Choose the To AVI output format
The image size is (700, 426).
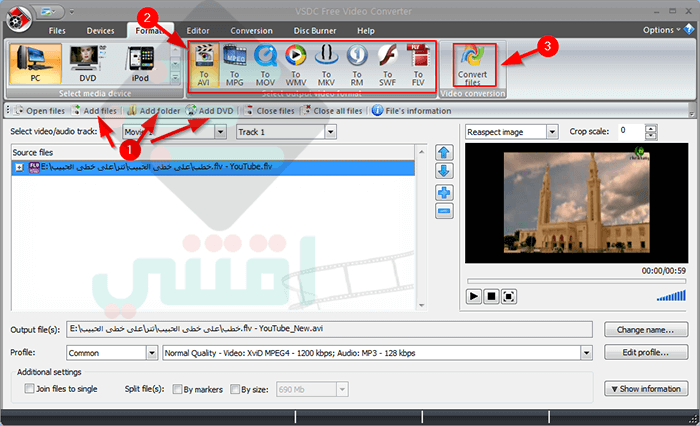204,65
